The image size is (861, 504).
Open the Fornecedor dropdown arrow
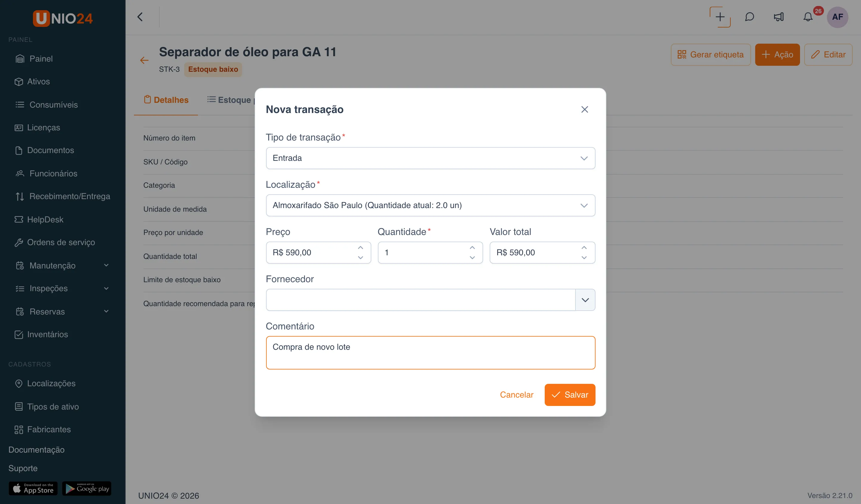point(585,300)
